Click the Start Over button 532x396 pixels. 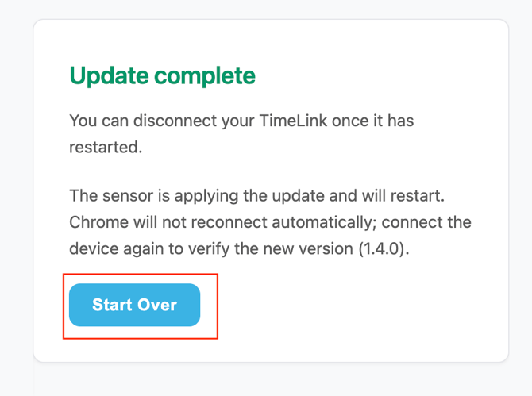pyautogui.click(x=134, y=305)
